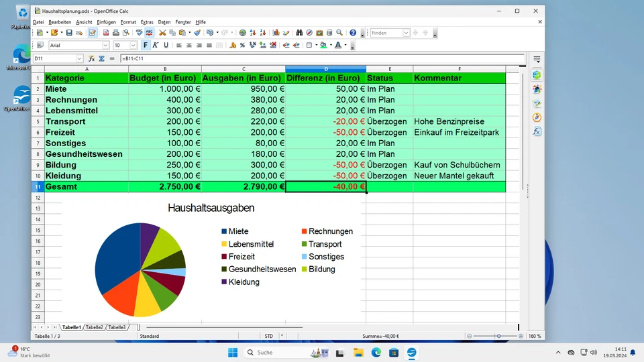Select column C header
This screenshot has height=362, width=644.
pos(243,69)
